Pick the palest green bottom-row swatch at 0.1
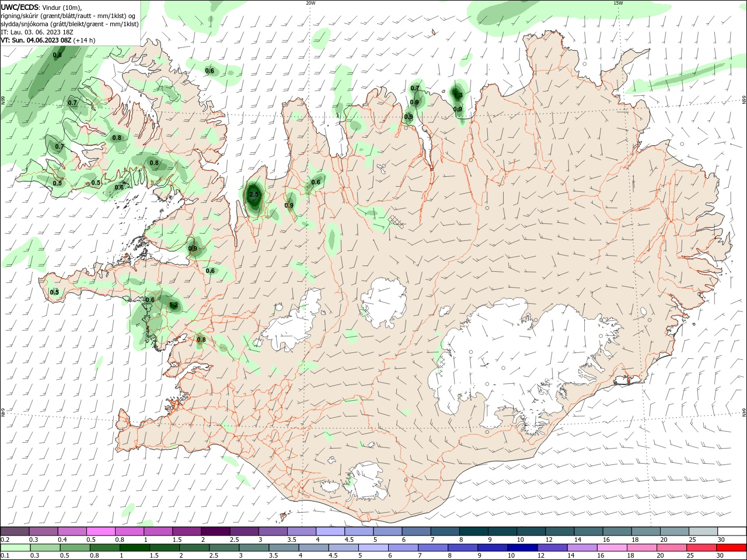The height and width of the screenshot is (560, 747). (x=15, y=548)
